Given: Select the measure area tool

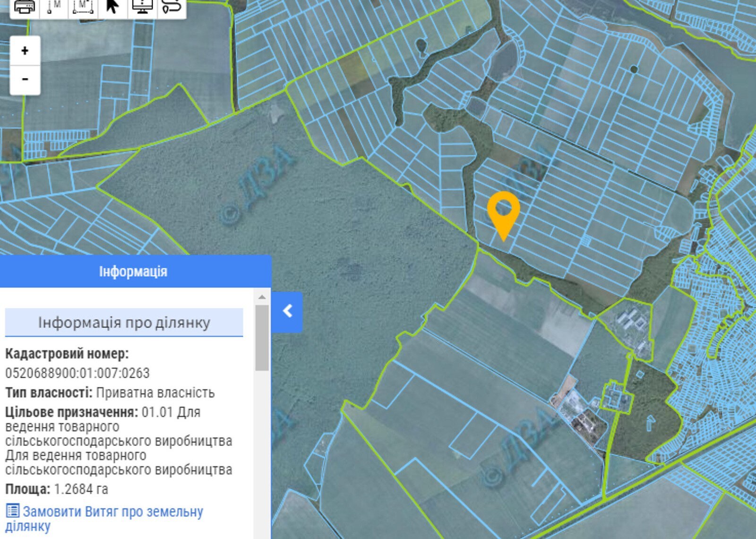Looking at the screenshot, I should point(83,7).
